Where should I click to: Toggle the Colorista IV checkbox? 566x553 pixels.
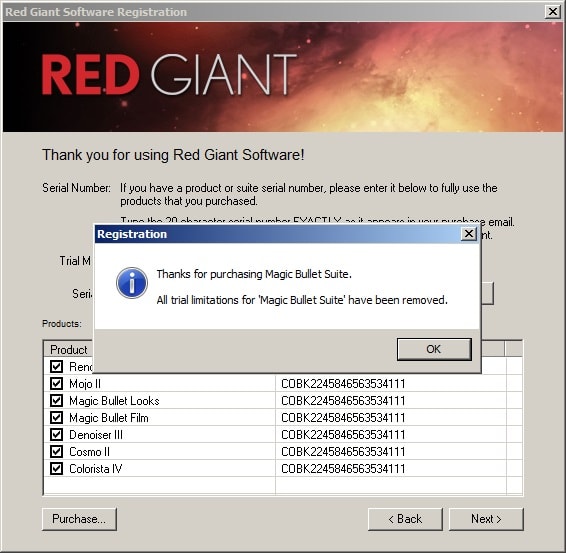click(56, 469)
